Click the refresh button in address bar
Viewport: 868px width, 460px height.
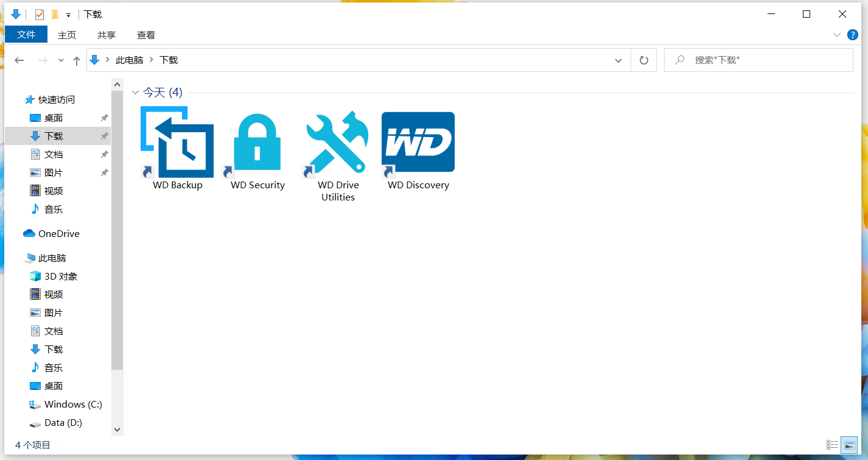[643, 60]
